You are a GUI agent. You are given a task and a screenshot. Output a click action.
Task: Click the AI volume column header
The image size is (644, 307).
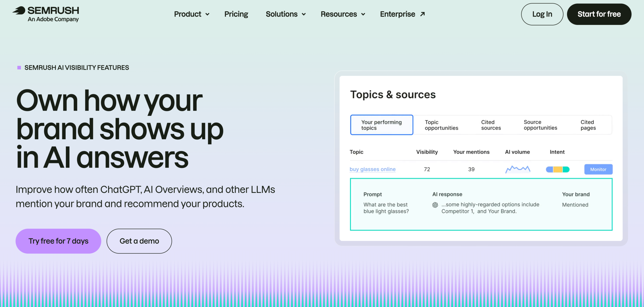[517, 152]
